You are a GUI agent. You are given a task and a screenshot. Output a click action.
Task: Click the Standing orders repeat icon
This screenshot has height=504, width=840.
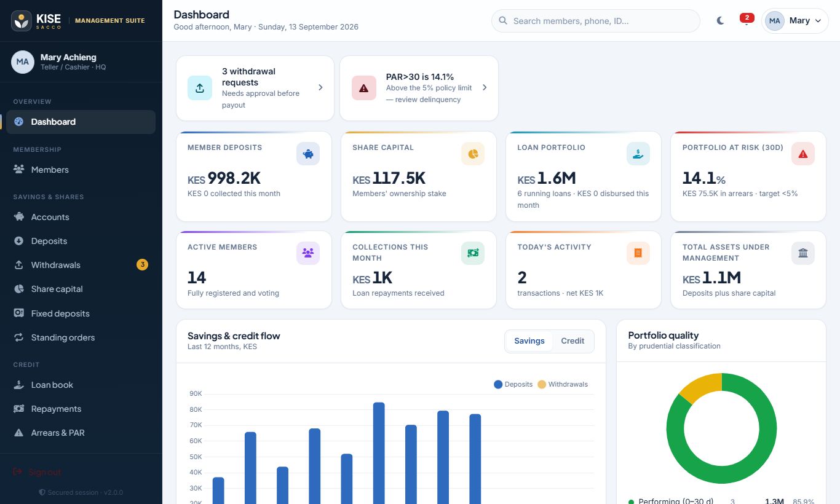[x=19, y=337]
